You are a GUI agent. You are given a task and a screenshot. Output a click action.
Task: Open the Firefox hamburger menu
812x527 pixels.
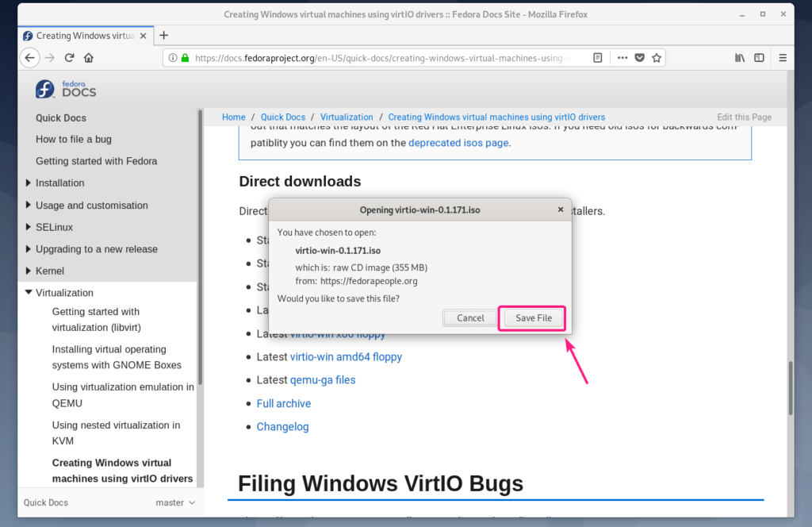point(783,57)
